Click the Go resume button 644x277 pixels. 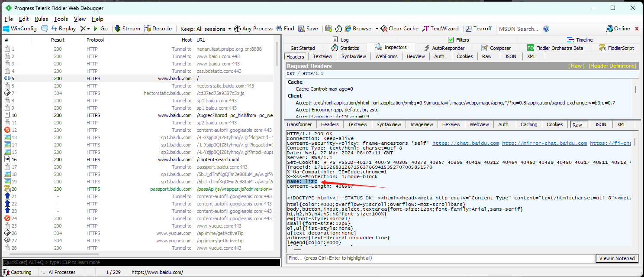tap(101, 29)
